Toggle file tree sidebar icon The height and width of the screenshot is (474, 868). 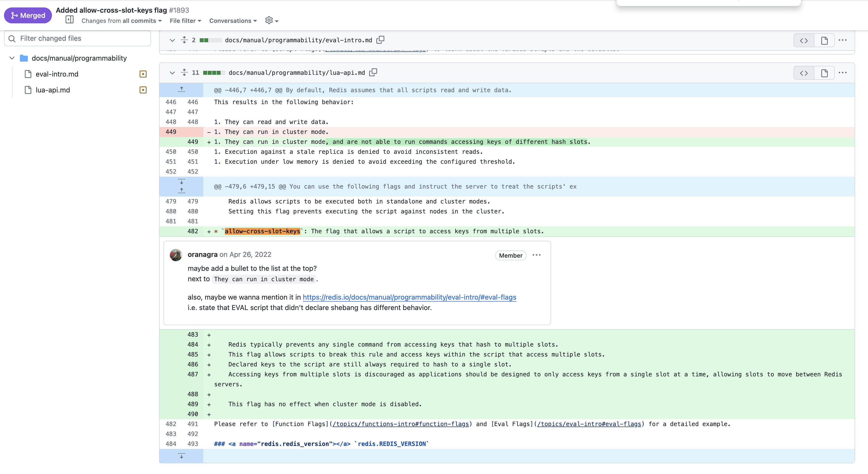69,20
